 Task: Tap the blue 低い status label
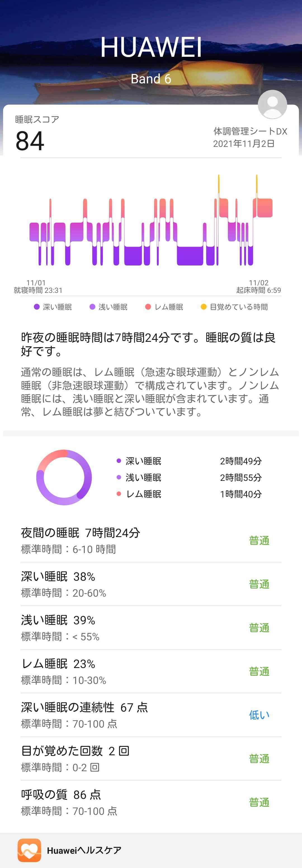[x=259, y=715]
